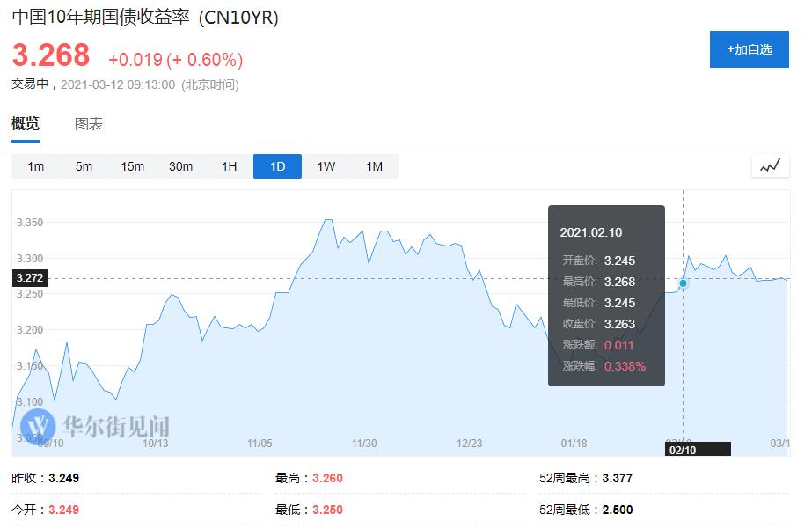This screenshot has width=812, height=529.
Task: Click the line chart type icon
Action: (x=770, y=165)
